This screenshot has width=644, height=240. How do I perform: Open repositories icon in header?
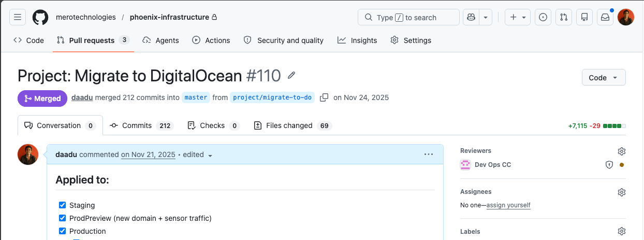pos(584,17)
